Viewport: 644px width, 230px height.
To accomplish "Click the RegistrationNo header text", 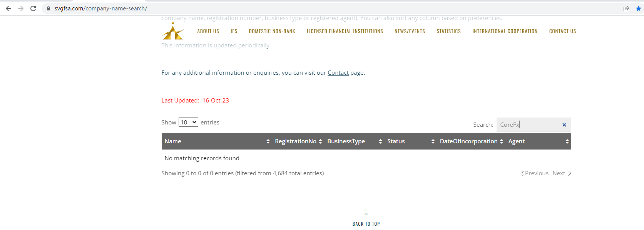I will coord(296,141).
